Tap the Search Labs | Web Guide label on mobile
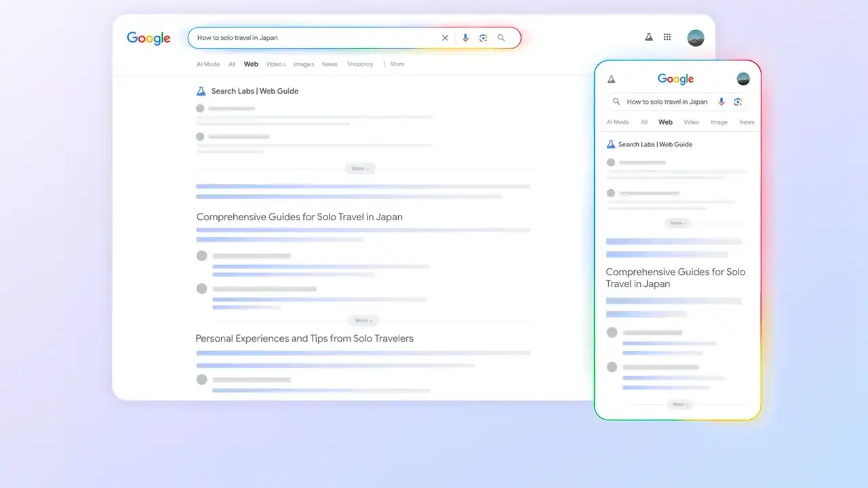 pos(655,144)
